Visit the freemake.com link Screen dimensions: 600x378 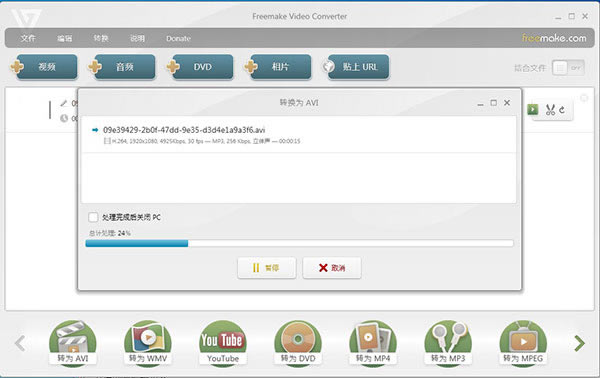[554, 38]
